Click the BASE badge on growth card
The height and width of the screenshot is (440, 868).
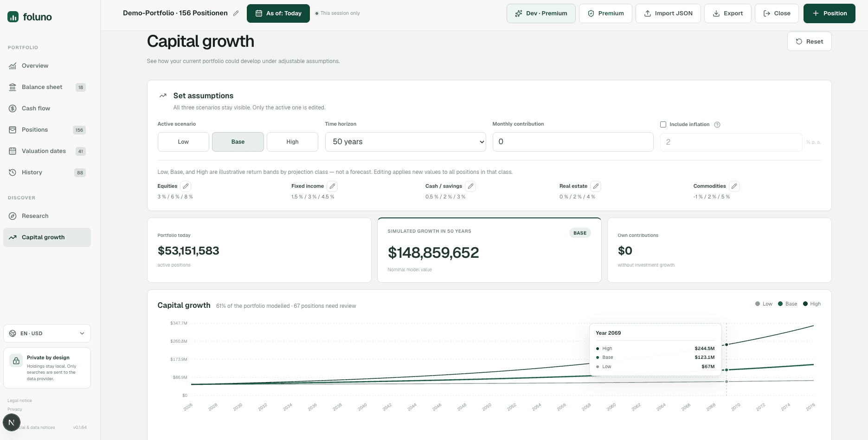pos(580,233)
